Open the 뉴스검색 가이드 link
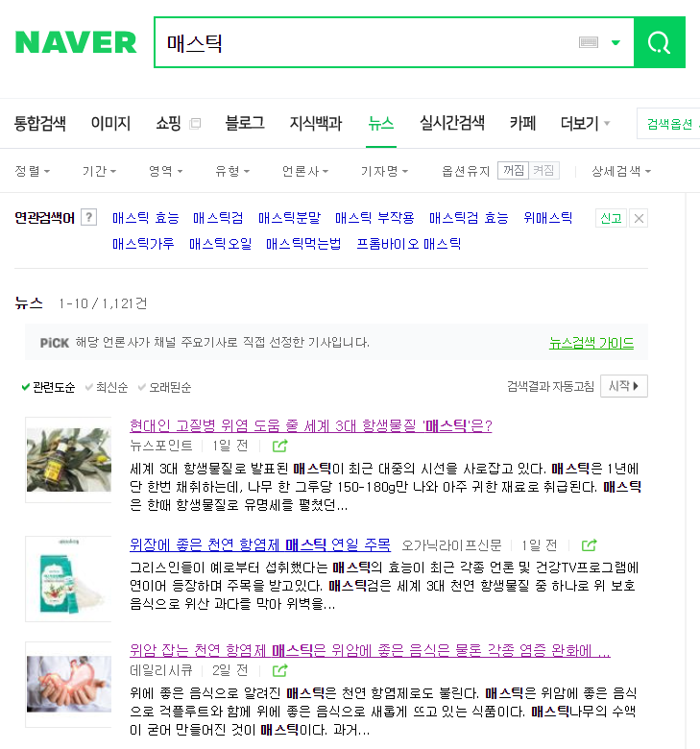 point(591,343)
